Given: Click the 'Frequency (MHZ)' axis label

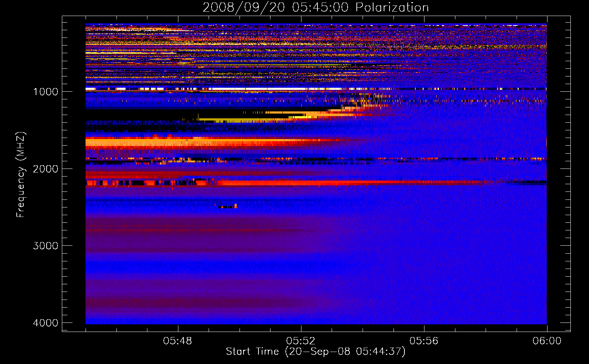Looking at the screenshot, I should [x=21, y=175].
